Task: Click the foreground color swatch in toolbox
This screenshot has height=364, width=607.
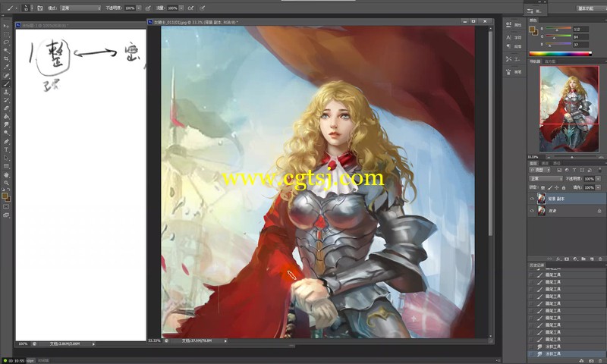Action: click(5, 196)
